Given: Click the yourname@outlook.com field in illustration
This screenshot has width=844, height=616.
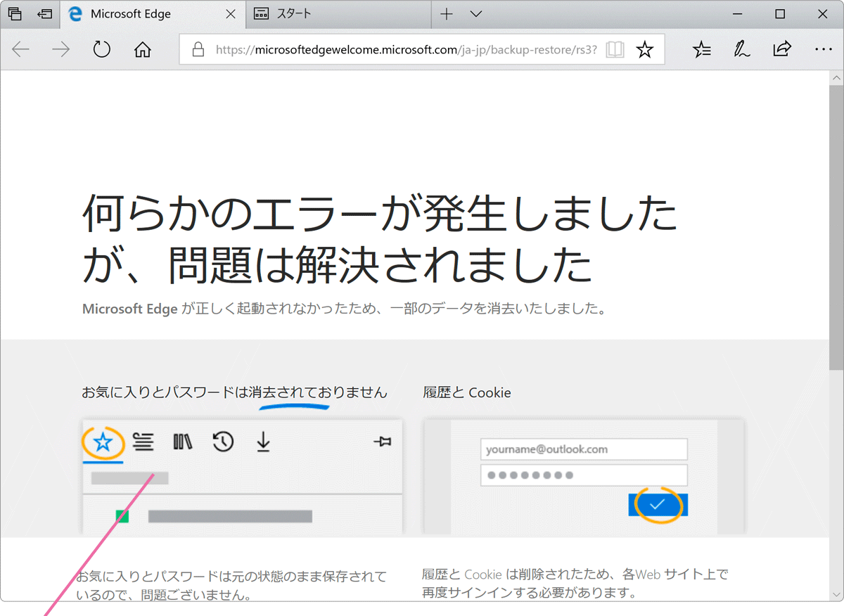Looking at the screenshot, I should click(584, 449).
